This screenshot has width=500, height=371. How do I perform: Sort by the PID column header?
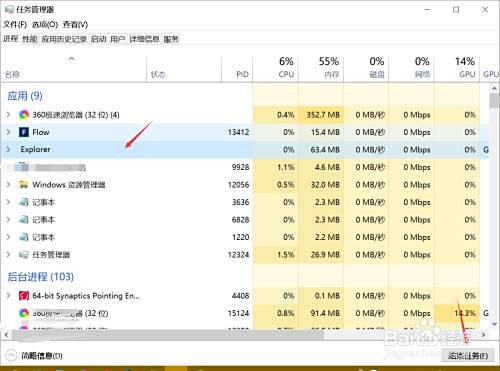(237, 69)
